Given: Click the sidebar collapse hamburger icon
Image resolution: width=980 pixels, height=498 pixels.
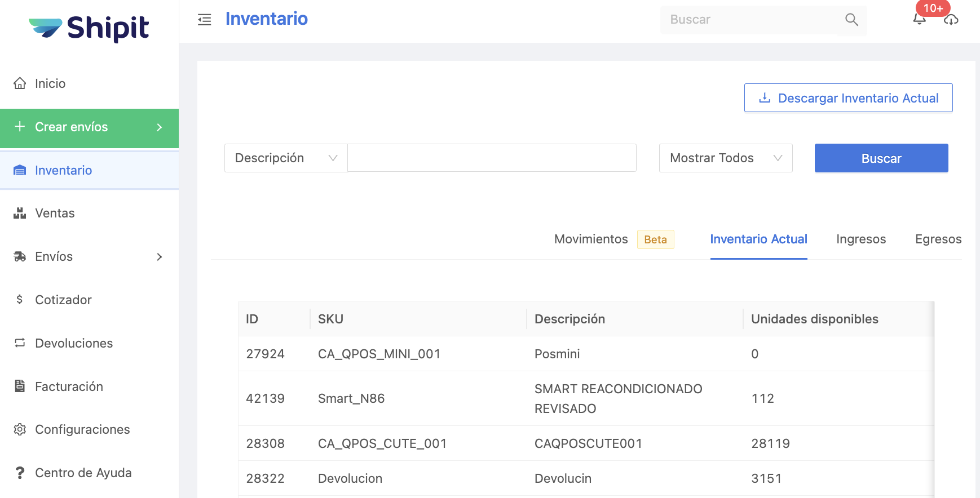Looking at the screenshot, I should click(x=204, y=20).
